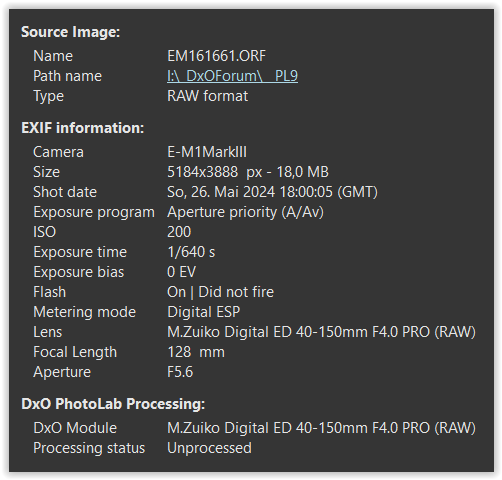Click the Unprocessed processing status value
This screenshot has height=480, width=502.
click(209, 448)
